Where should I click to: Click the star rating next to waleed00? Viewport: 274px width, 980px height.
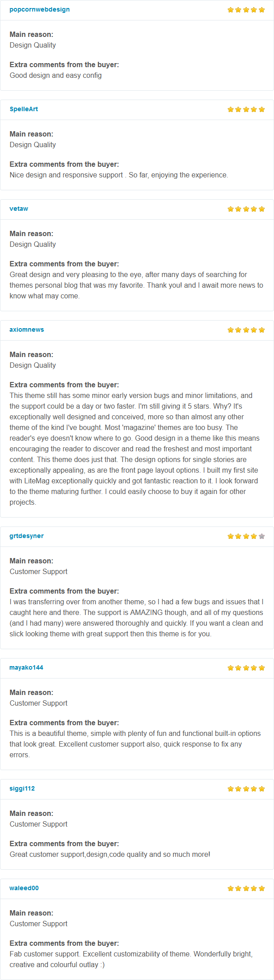pos(246,888)
